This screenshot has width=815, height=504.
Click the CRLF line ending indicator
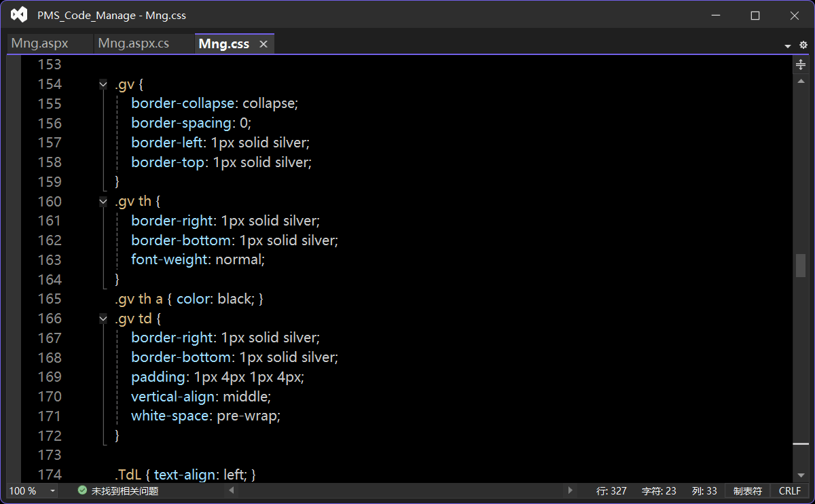[790, 490]
